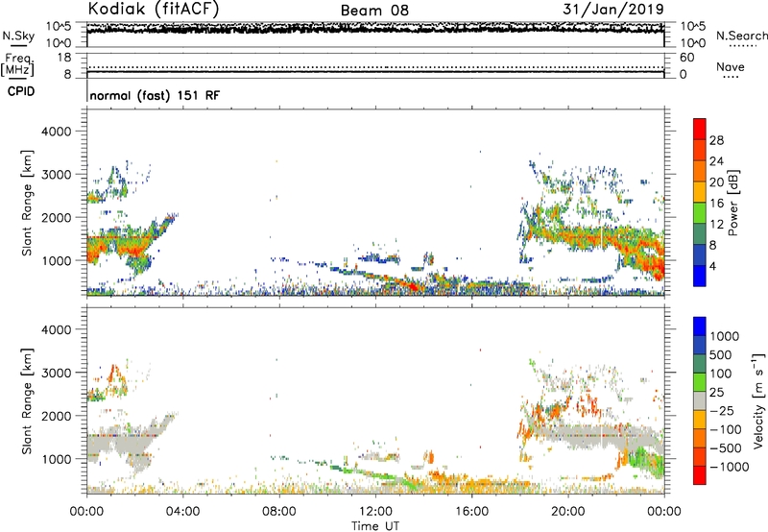Click the '16:00' time tick label
Viewport: 768px width, 532px height.
tap(471, 512)
